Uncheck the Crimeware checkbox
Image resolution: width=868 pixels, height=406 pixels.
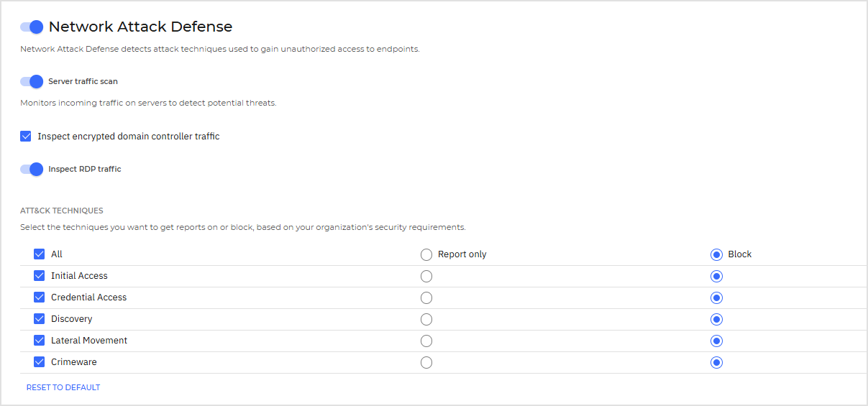point(40,362)
